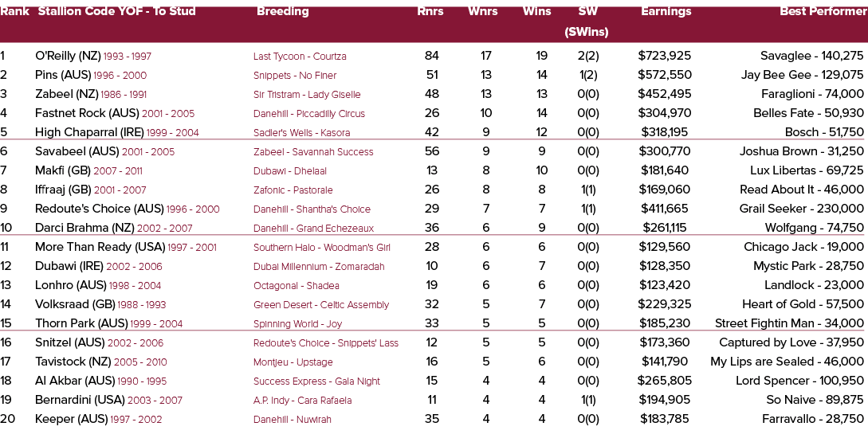The width and height of the screenshot is (868, 442).
Task: Click best performer So Naive - 89,875
Action: [x=815, y=400]
